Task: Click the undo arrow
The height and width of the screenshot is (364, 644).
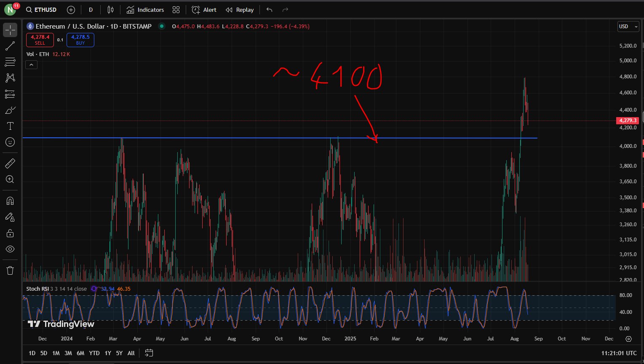Action: pyautogui.click(x=270, y=10)
